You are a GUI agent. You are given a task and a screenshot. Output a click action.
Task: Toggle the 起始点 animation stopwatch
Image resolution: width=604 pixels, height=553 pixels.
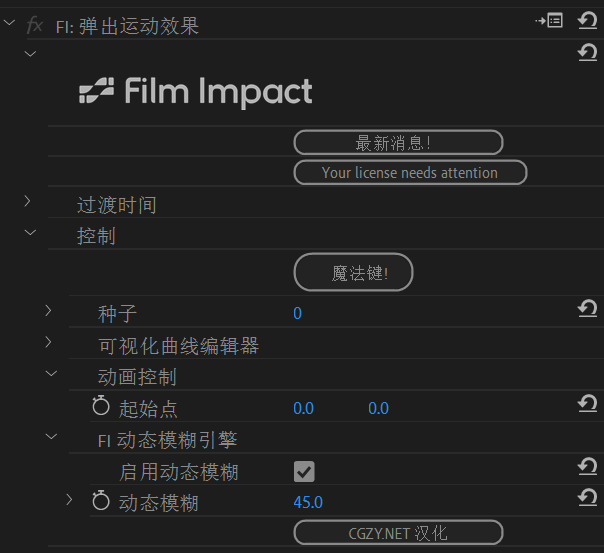[101, 406]
